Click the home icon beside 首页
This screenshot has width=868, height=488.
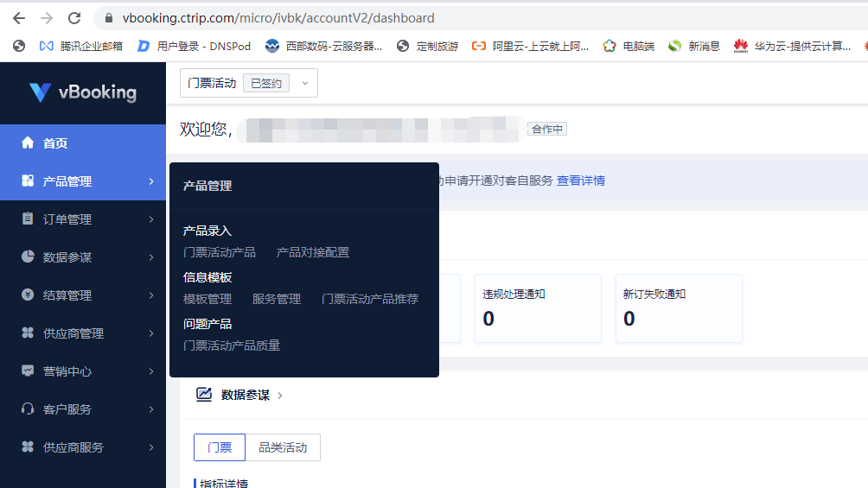click(28, 143)
